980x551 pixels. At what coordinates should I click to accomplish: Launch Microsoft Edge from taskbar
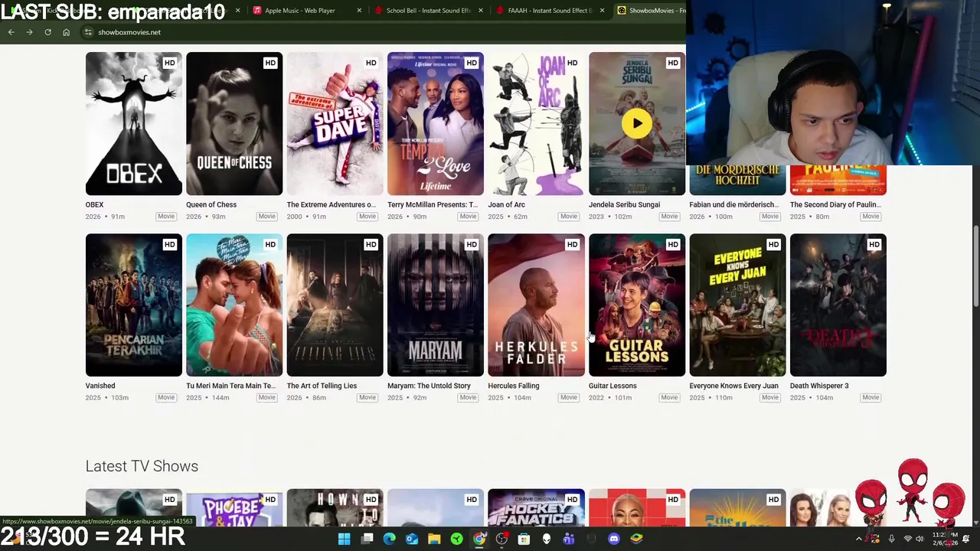(x=389, y=539)
